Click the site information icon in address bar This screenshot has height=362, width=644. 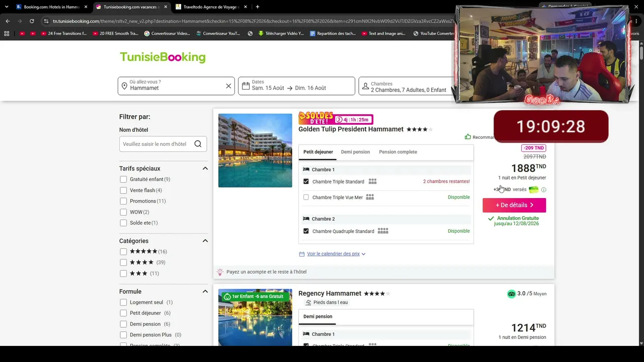click(x=46, y=21)
